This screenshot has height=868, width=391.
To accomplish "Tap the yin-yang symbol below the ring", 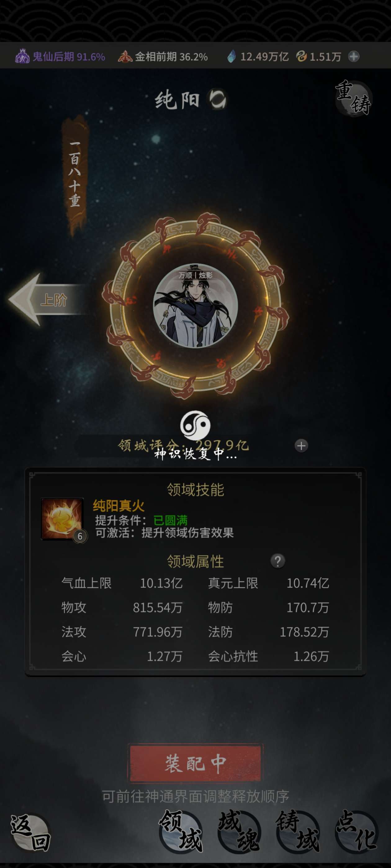I will pos(195,425).
